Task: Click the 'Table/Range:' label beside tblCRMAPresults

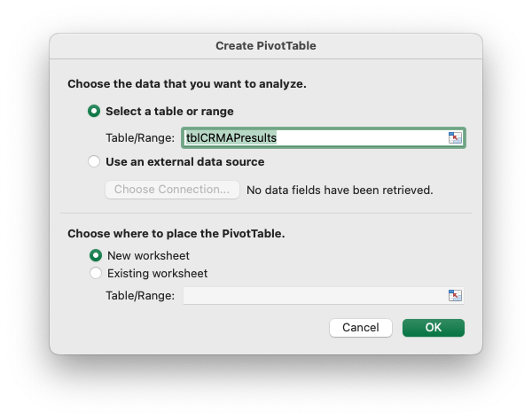Action: (x=140, y=138)
